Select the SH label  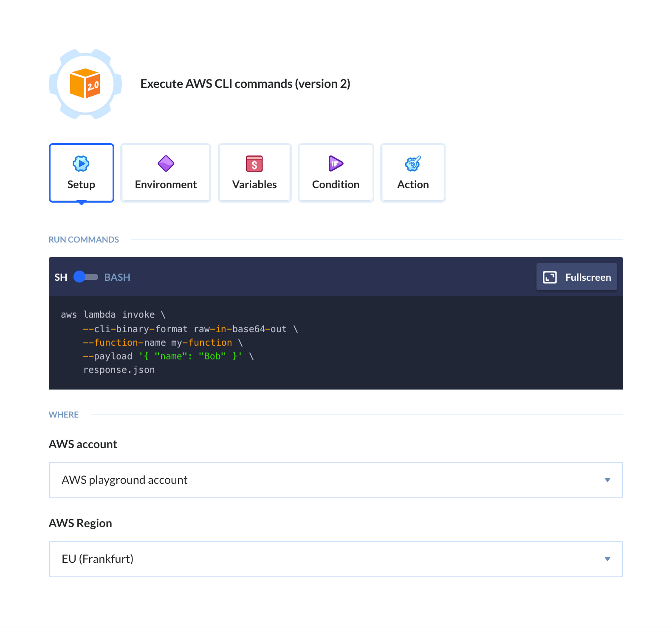61,277
